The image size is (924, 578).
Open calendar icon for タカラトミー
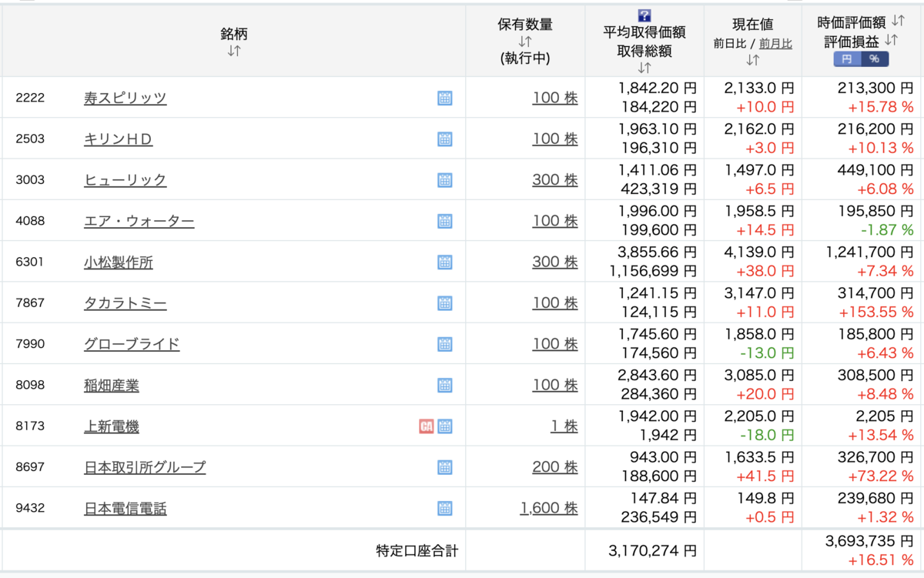444,303
